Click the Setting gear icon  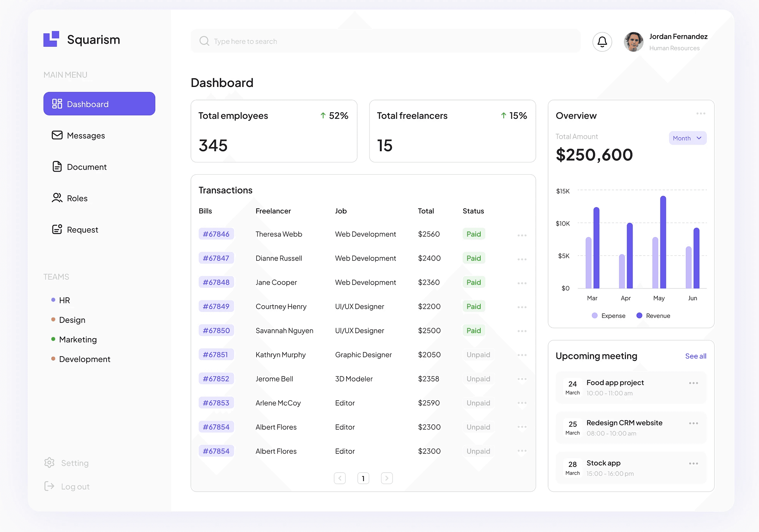(49, 463)
